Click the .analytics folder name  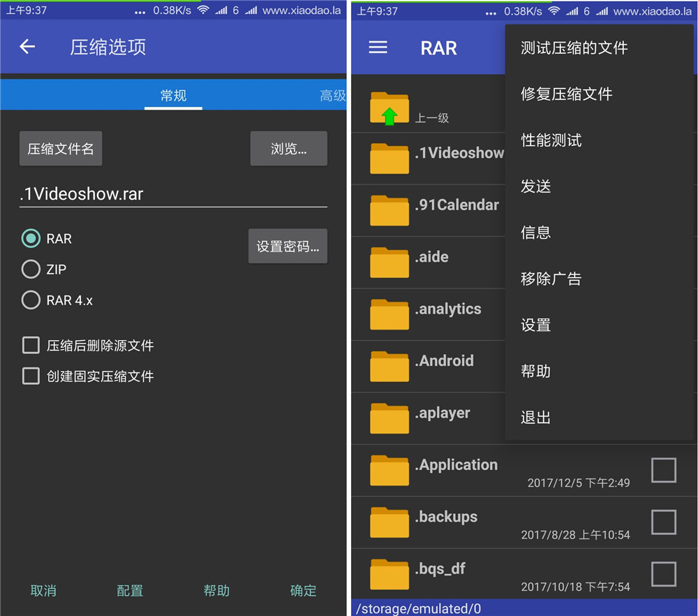448,309
